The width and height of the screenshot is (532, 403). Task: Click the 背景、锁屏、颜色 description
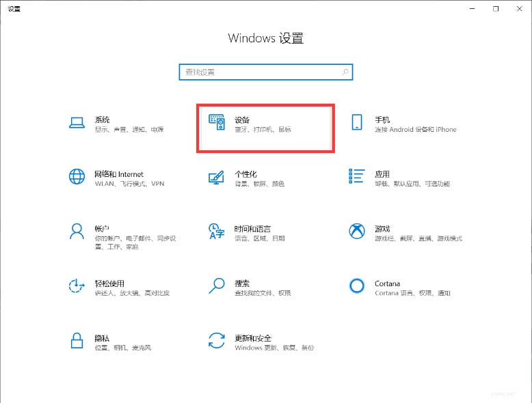[260, 184]
